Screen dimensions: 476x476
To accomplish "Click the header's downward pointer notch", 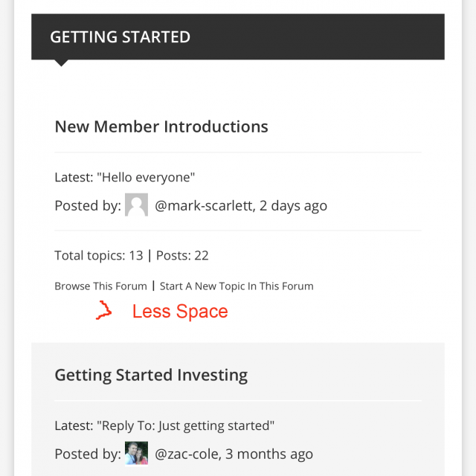I will tap(61, 62).
